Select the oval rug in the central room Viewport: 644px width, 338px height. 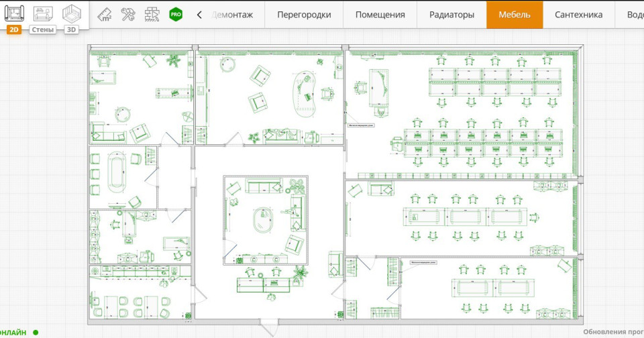tap(263, 220)
